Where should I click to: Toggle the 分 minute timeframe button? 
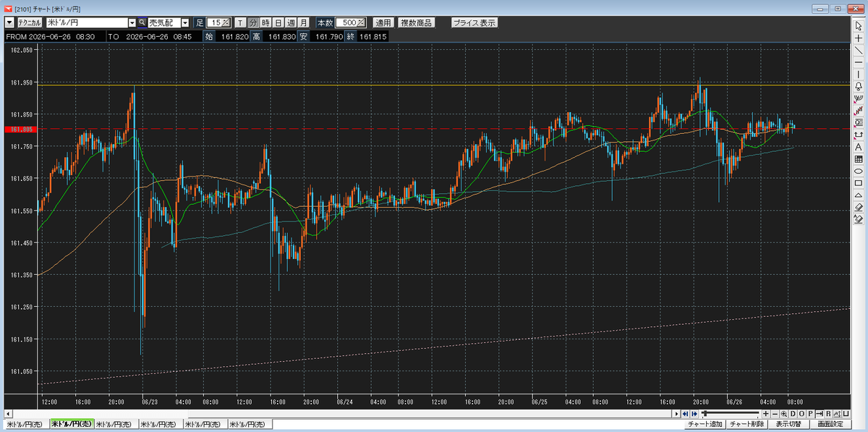point(253,22)
